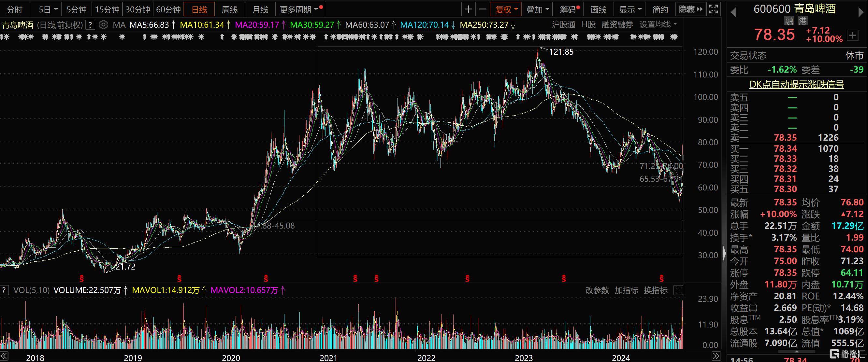Hide panel via 隐藏 button
868x362 pixels.
pos(691,9)
